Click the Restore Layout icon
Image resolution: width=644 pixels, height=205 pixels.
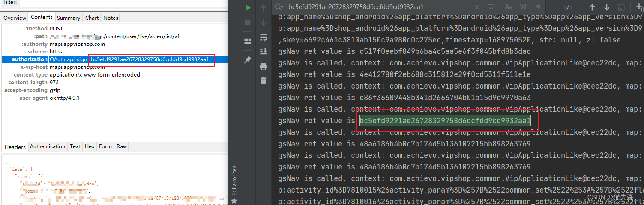(x=248, y=41)
